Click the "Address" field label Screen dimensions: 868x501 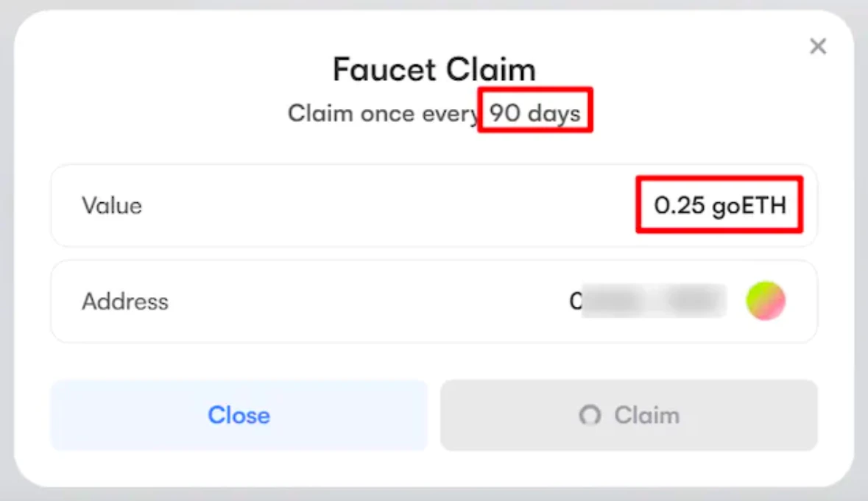pyautogui.click(x=125, y=301)
